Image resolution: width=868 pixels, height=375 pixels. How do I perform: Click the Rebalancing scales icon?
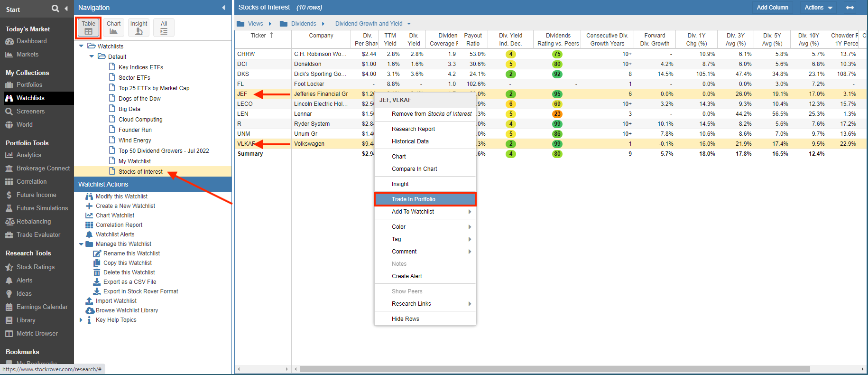9,222
